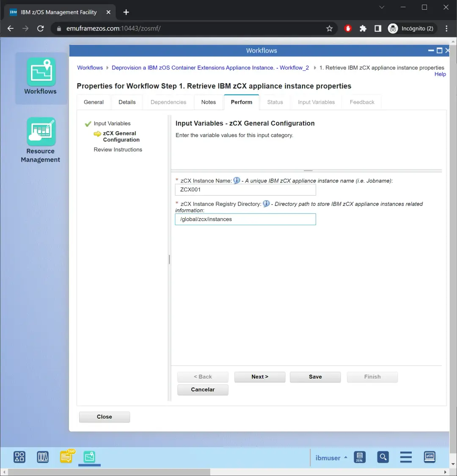Click the red ad-blocker extension icon
457x476 pixels.
(348, 28)
